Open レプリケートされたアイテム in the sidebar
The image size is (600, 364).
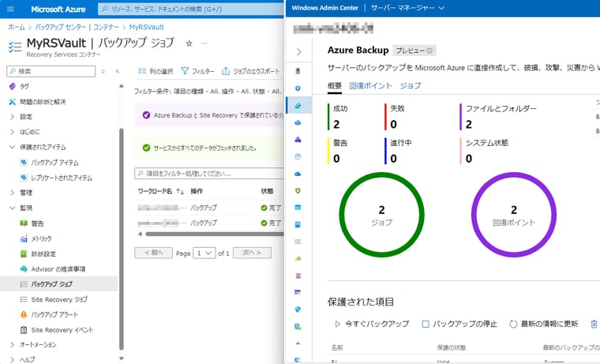click(x=62, y=178)
